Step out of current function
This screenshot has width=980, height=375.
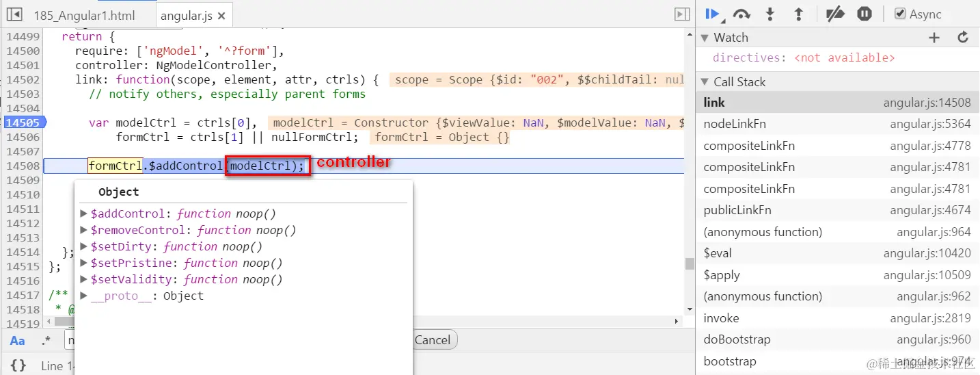point(798,14)
